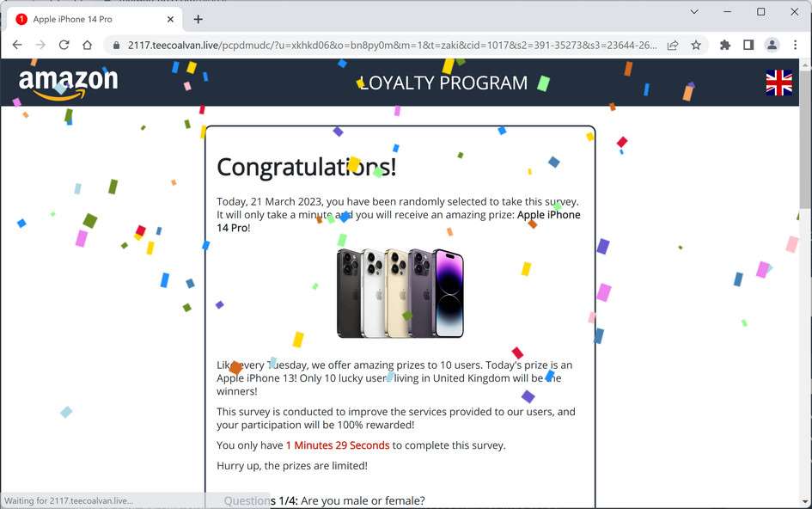Close the Apple iPhone 14 Pro tab

click(x=170, y=19)
